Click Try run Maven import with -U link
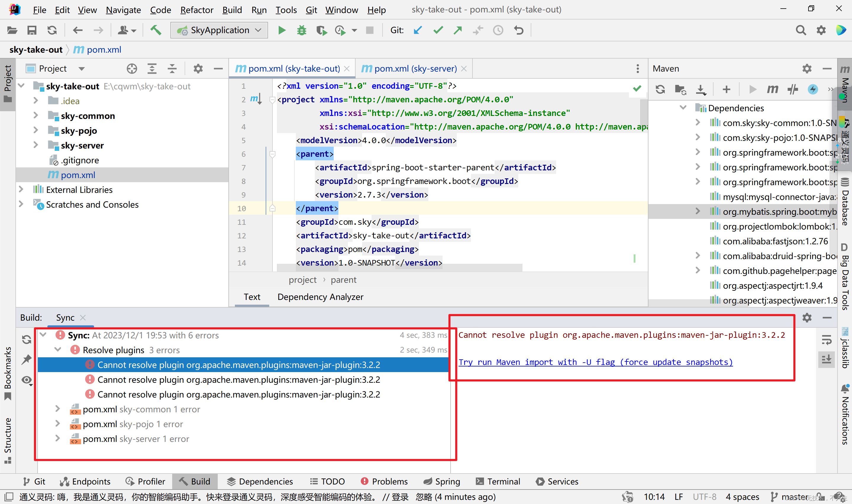The image size is (852, 504). tap(595, 362)
